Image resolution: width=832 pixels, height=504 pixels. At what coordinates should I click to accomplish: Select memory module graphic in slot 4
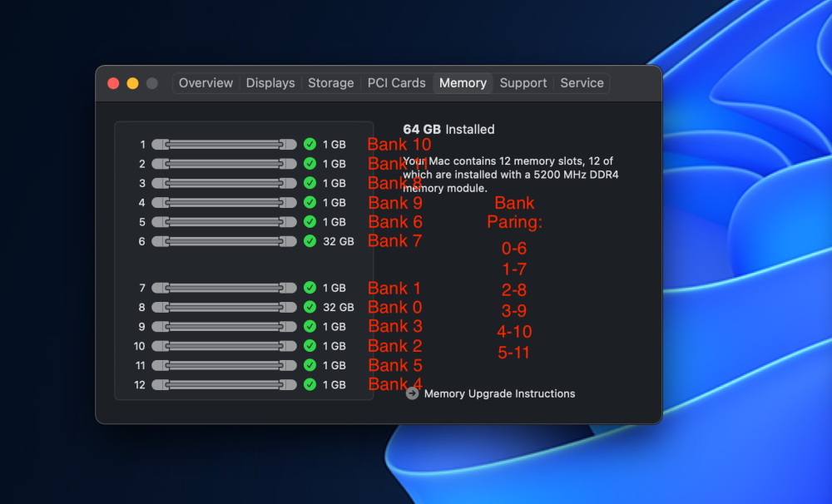(x=224, y=203)
